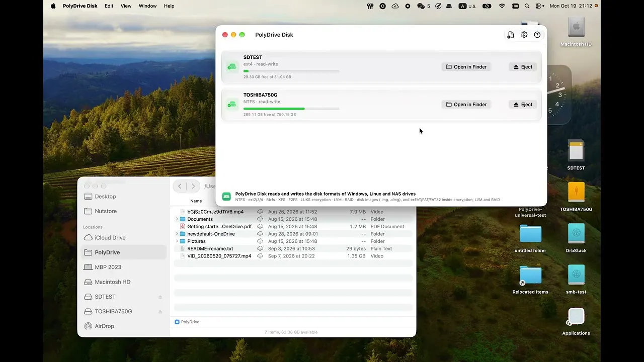
Task: Eject the SDTEST drive
Action: tap(523, 67)
